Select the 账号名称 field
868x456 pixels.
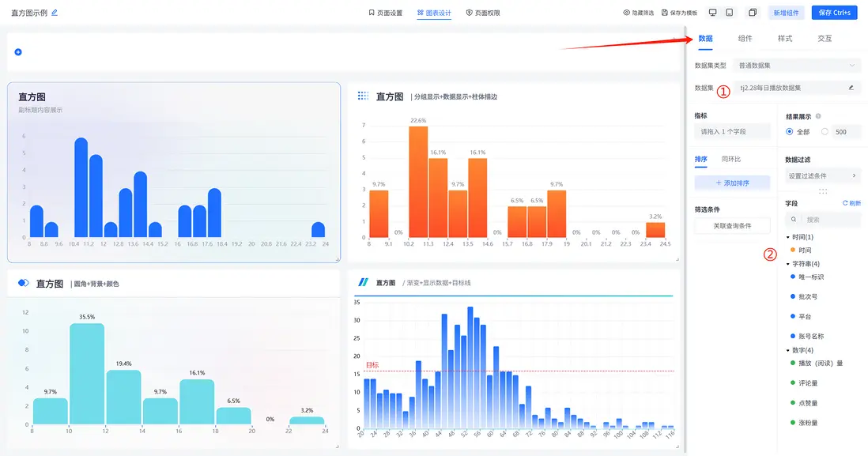[811, 337]
